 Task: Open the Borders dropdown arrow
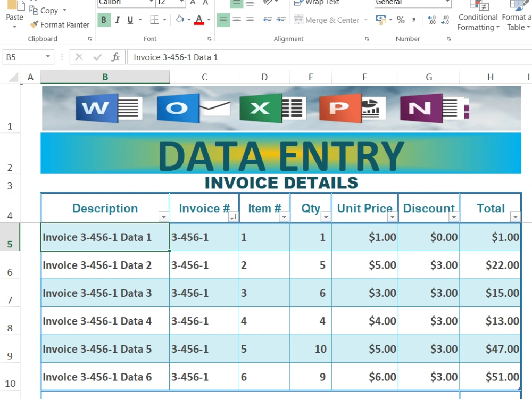click(164, 20)
